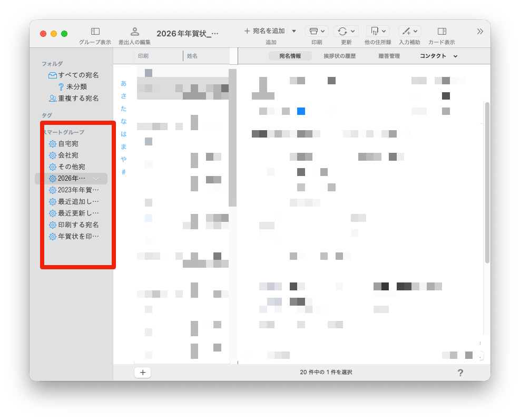Image resolution: width=520 pixels, height=420 pixels.
Task: Open dropdown arrow next to 宛名を追加
Action: click(x=294, y=31)
